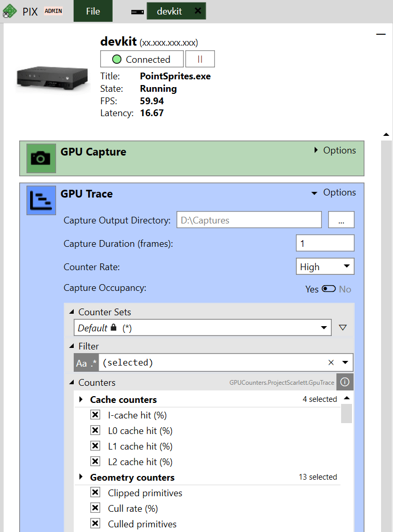Viewport: 393px width, 532px height.
Task: Select the '4 selected' text
Action: tap(320, 399)
